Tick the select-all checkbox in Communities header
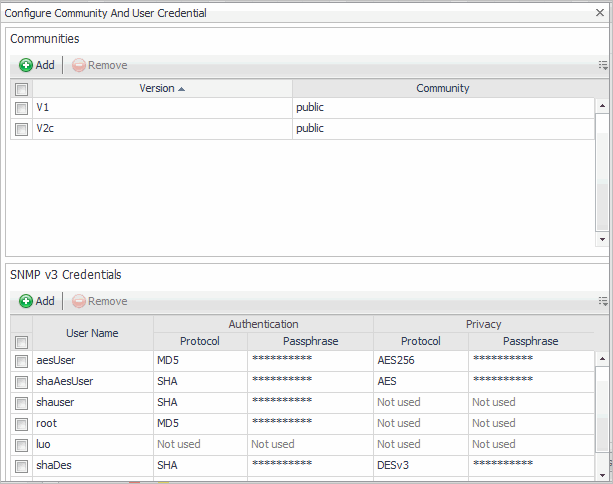613x484 pixels. [21, 89]
